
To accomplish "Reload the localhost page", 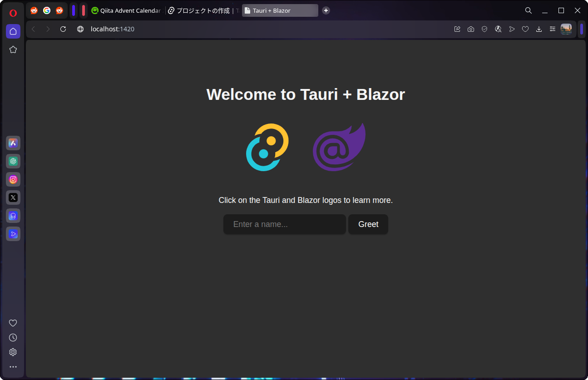I will [63, 29].
